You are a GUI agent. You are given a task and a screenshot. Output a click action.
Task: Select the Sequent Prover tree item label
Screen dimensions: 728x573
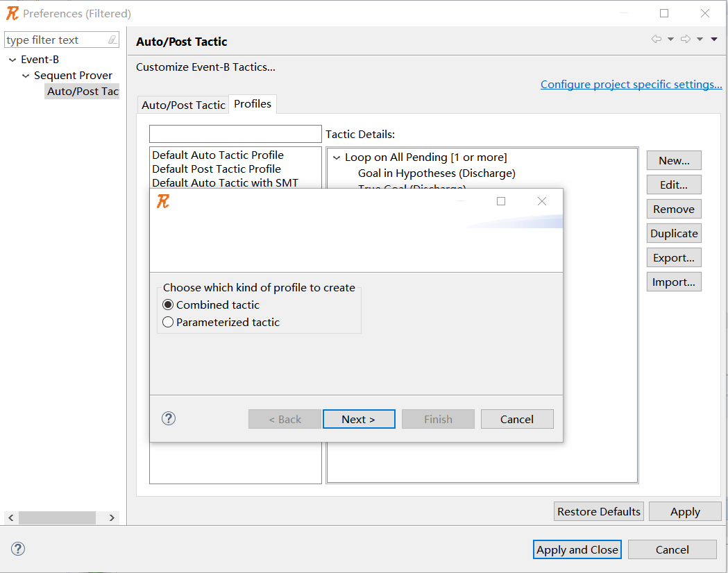[x=73, y=75]
